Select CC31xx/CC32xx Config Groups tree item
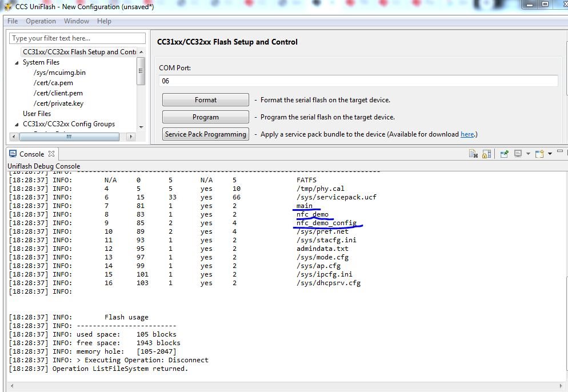This screenshot has height=392, width=568. point(69,124)
